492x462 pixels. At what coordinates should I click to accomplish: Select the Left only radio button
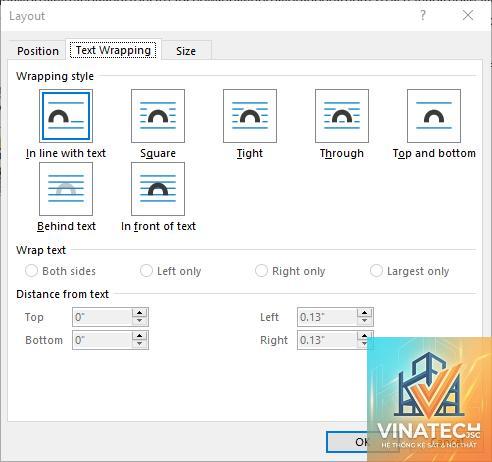click(146, 271)
